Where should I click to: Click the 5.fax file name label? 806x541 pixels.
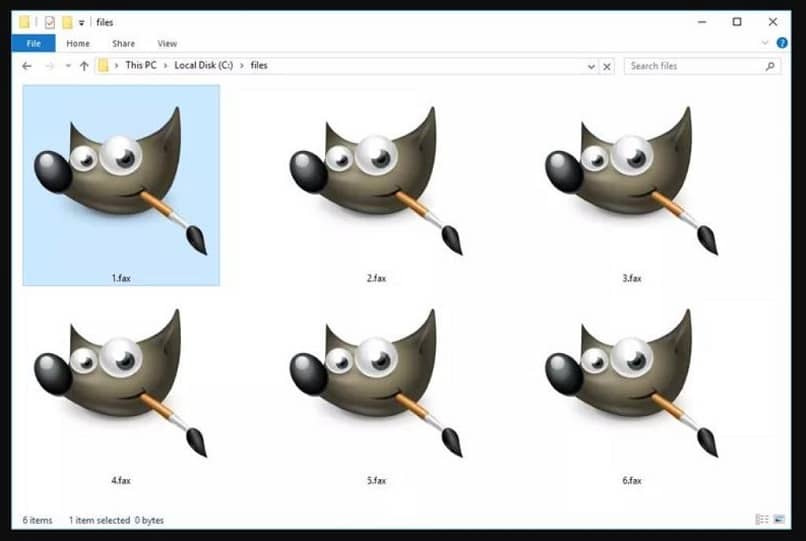pyautogui.click(x=376, y=480)
